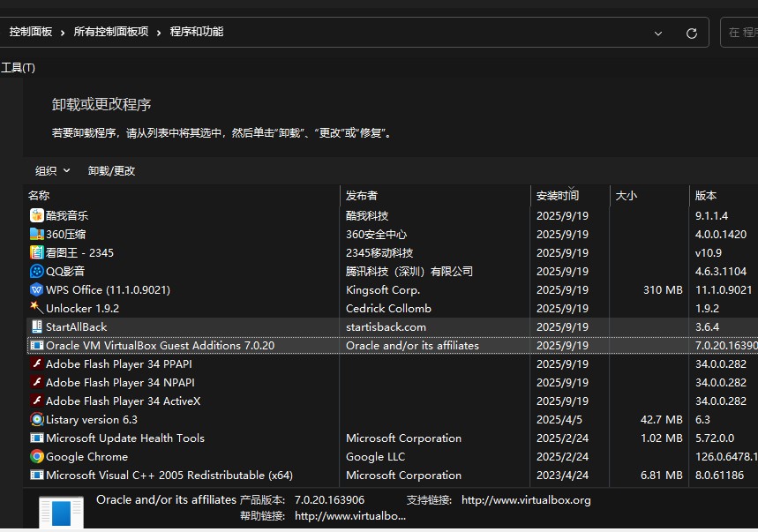This screenshot has height=532, width=758.
Task: Click size cell 42.7 MB
Action: pyautogui.click(x=661, y=419)
